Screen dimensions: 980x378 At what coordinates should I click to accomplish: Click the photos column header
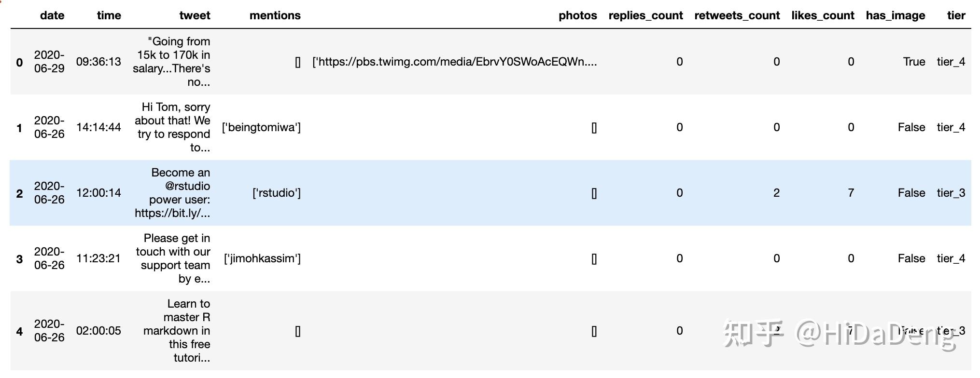click(x=578, y=15)
